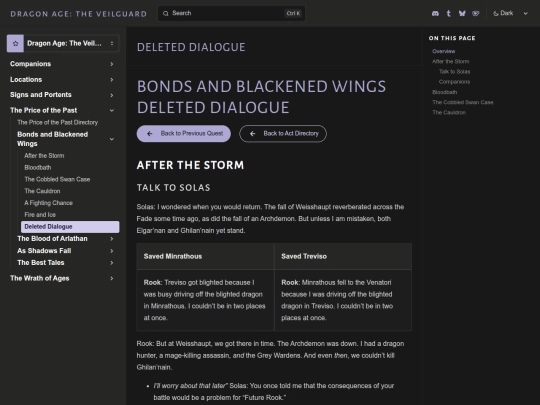Expand The Wrath of Ages chevron
The height and width of the screenshot is (405, 540).
pos(112,278)
